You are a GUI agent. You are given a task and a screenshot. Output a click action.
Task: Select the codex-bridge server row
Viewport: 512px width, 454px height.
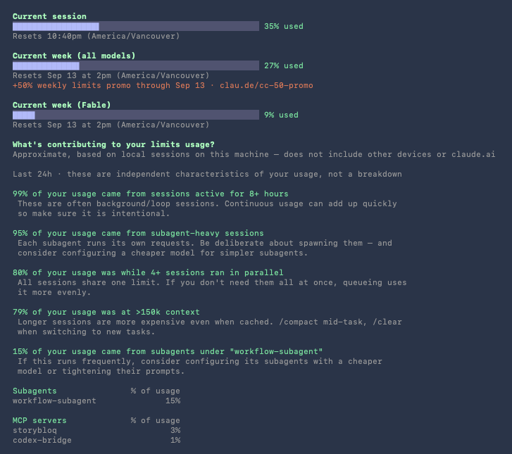pyautogui.click(x=96, y=440)
